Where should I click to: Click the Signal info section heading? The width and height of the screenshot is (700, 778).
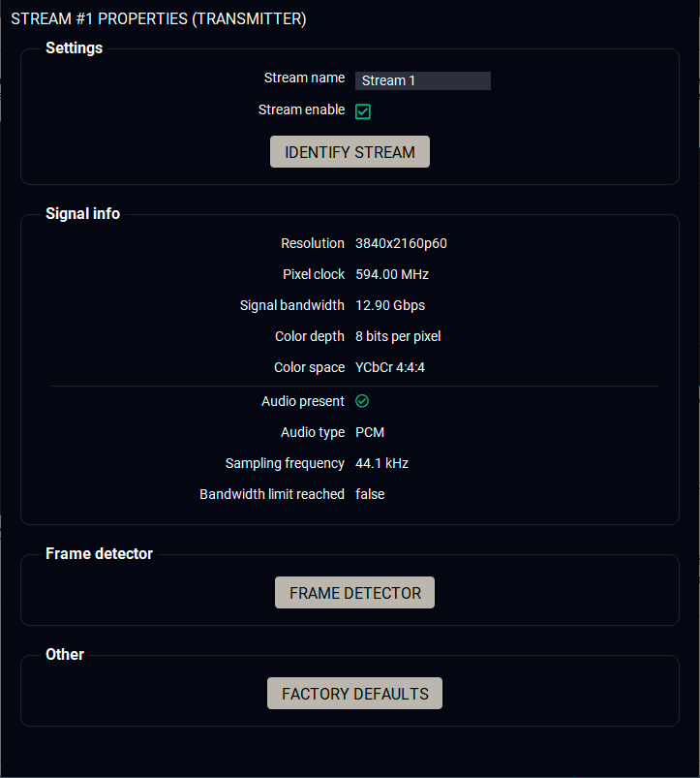click(82, 214)
